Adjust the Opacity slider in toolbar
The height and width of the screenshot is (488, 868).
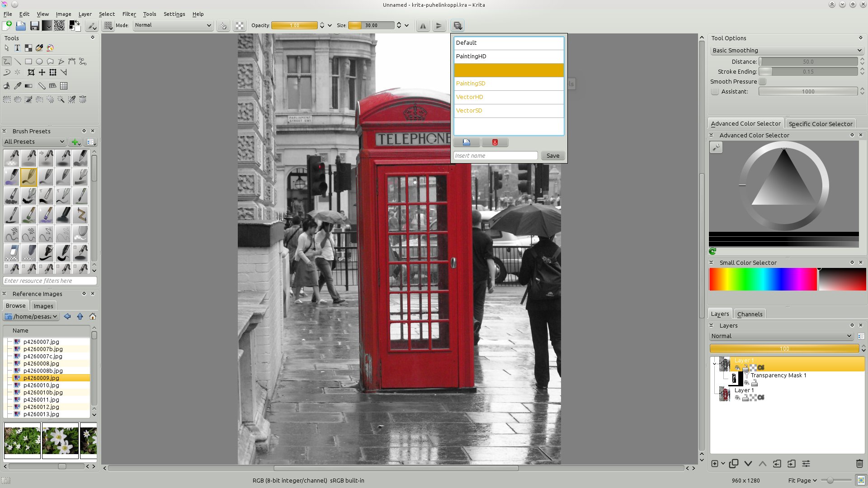click(x=294, y=25)
